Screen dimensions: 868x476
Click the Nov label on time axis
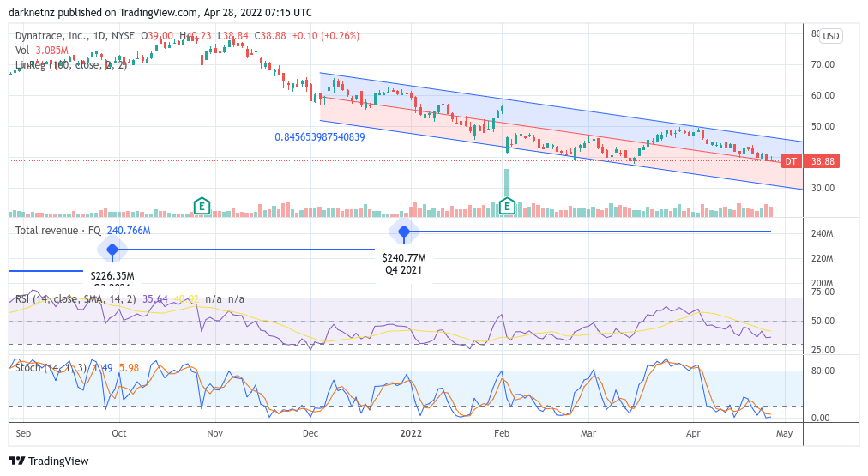pyautogui.click(x=214, y=433)
